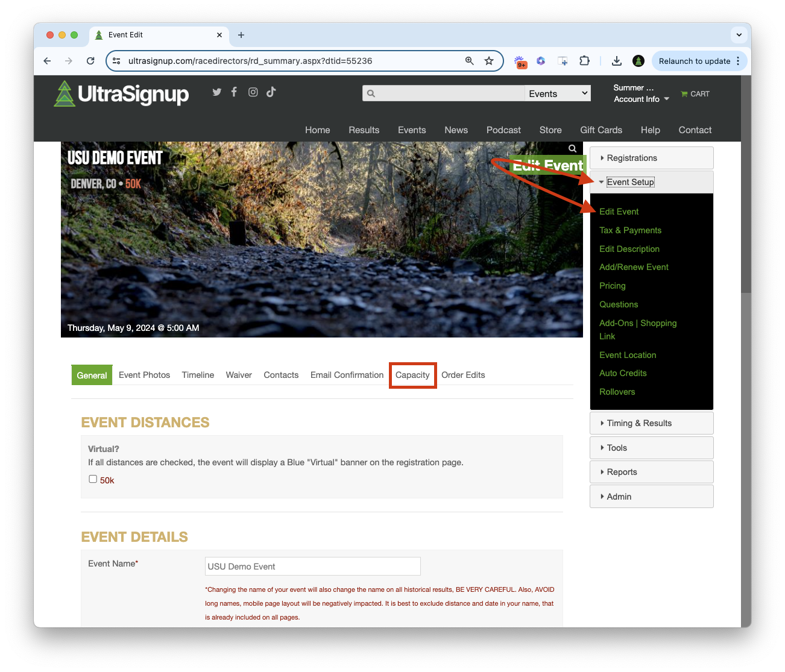Expand the Tools section
The image size is (785, 672).
click(x=652, y=448)
